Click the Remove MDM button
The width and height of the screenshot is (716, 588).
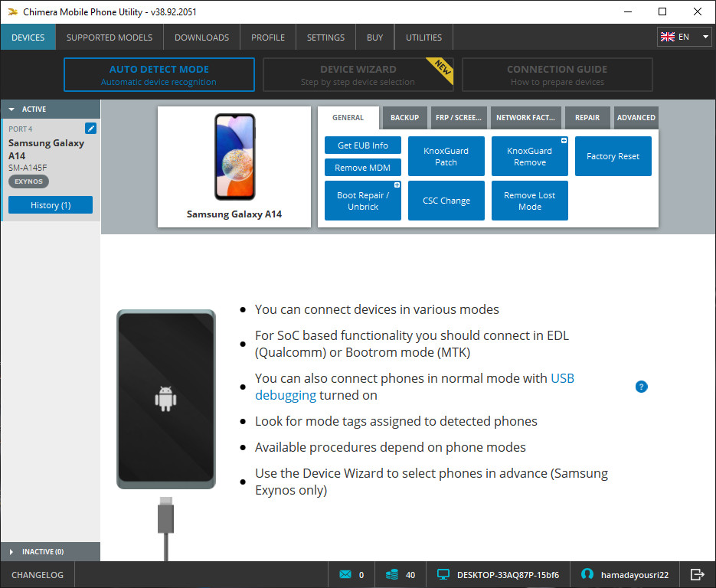(362, 168)
